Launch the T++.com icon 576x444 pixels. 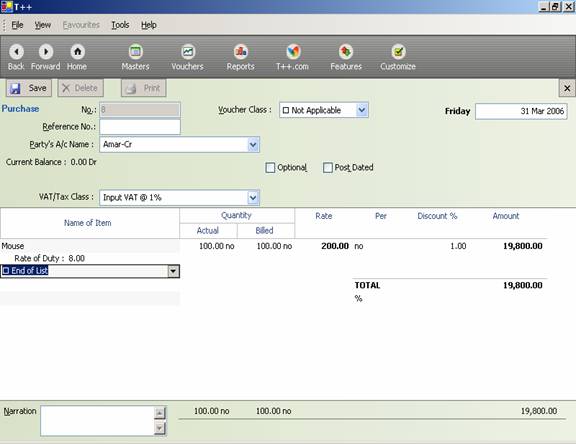[293, 52]
